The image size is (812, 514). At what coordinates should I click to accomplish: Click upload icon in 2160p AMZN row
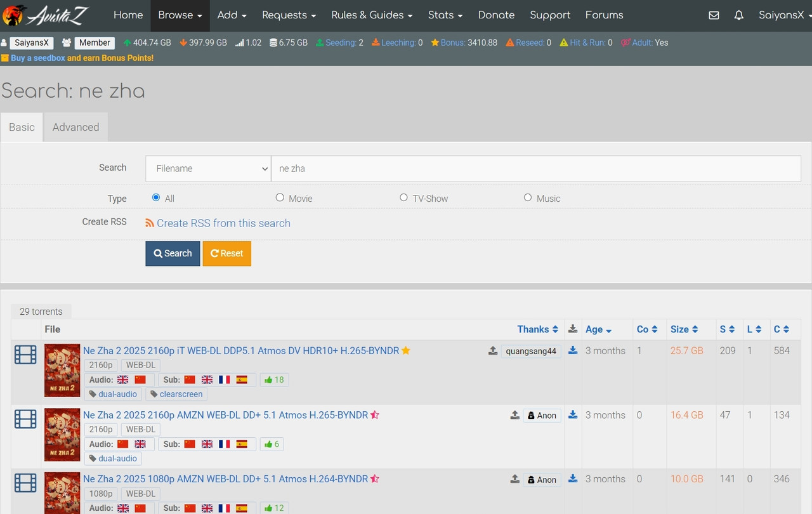[x=515, y=415]
